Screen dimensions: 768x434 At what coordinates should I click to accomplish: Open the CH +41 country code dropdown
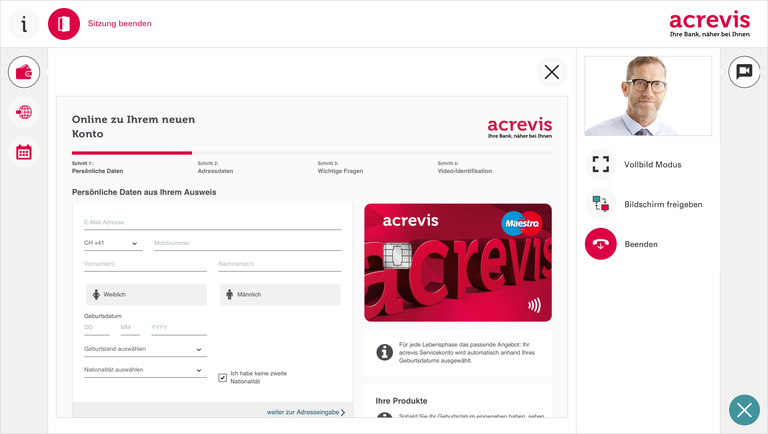point(113,243)
